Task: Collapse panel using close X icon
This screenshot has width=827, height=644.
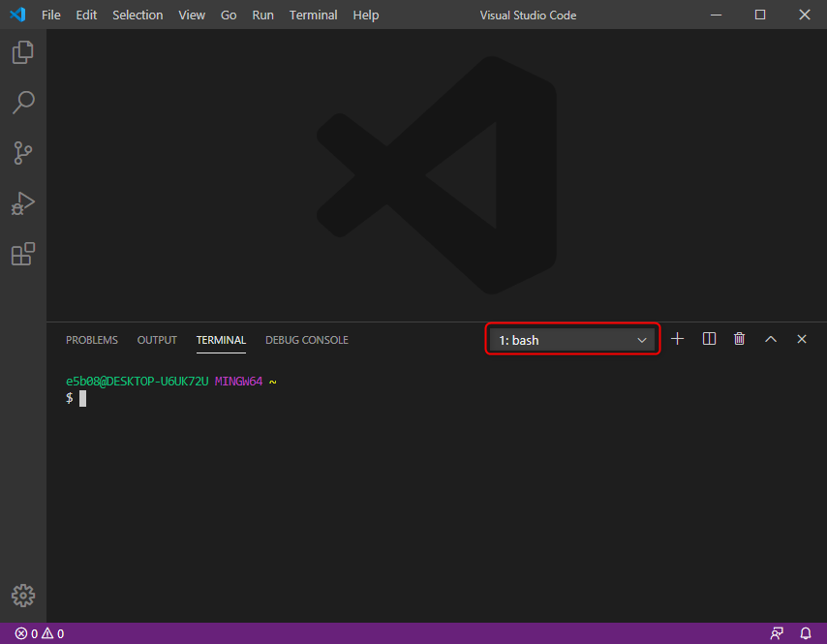Action: 801,339
